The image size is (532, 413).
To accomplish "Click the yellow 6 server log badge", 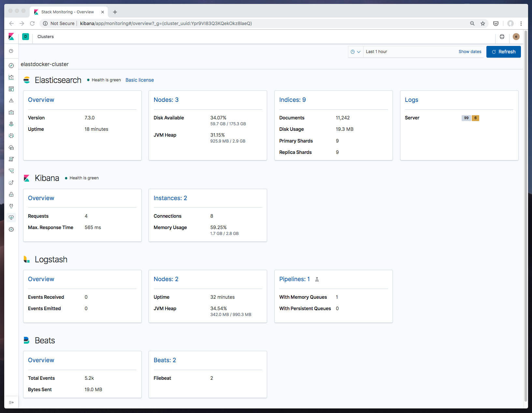I will [x=475, y=118].
